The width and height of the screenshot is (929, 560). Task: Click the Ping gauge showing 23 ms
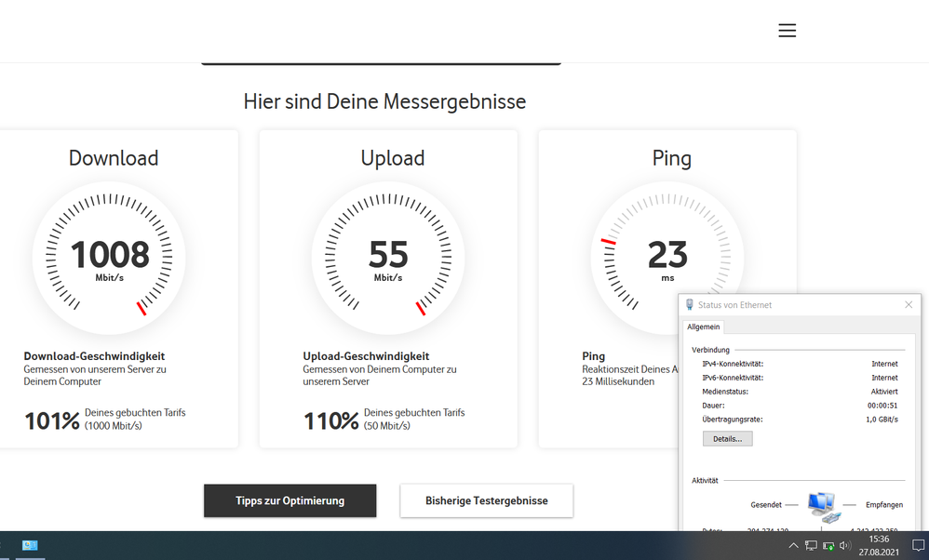click(x=667, y=258)
